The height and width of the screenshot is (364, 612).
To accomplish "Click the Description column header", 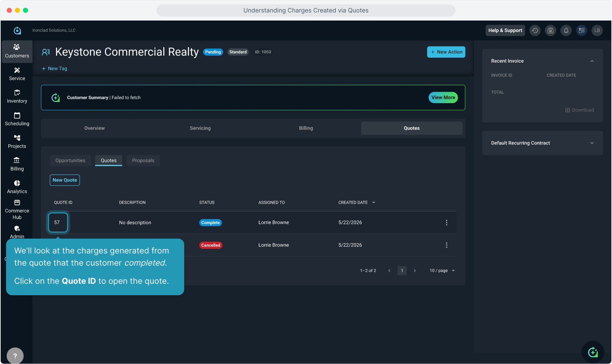I will (132, 203).
